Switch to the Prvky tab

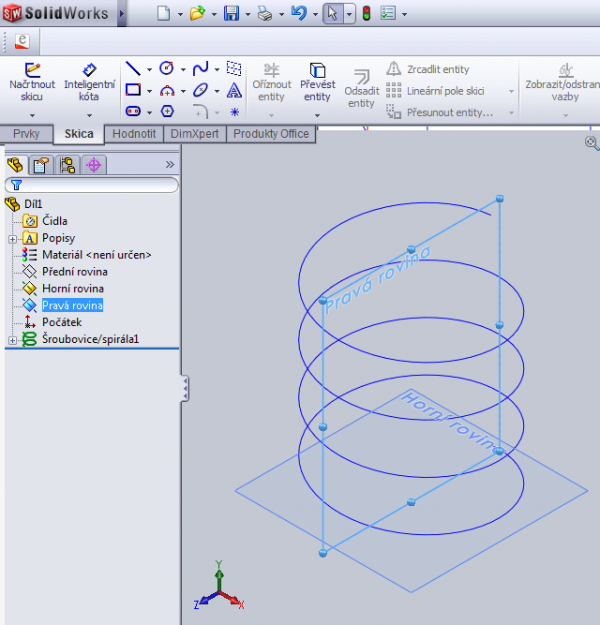26,134
